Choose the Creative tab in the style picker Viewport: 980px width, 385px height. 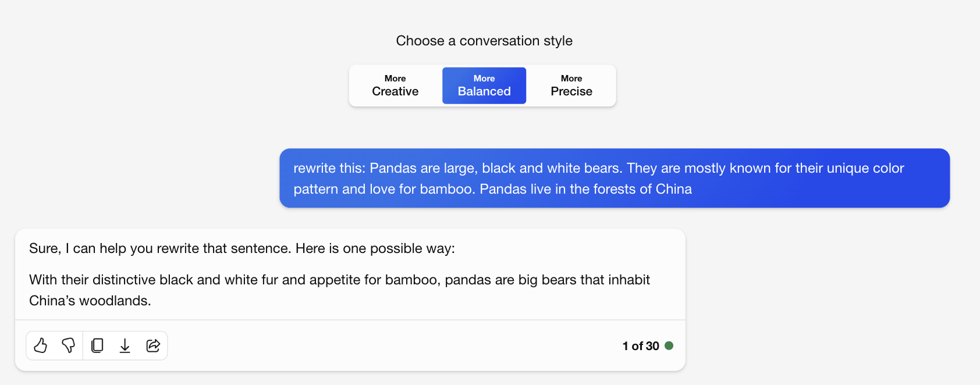(x=395, y=85)
